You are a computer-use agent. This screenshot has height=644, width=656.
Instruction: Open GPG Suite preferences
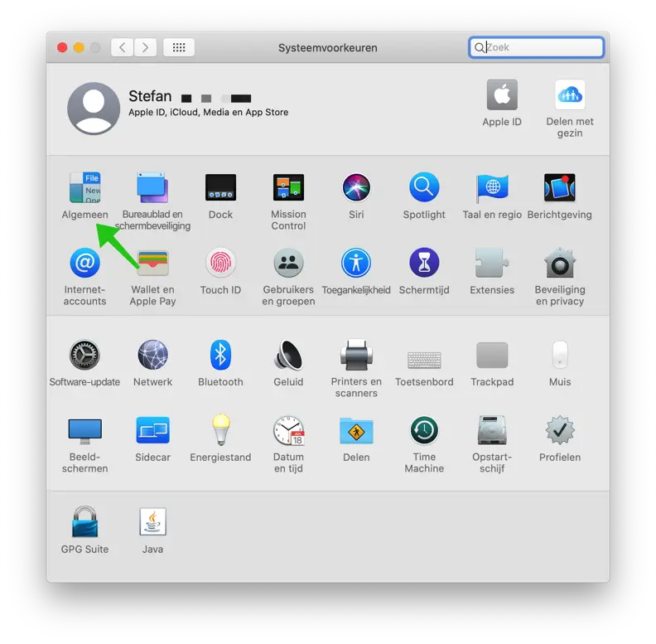(x=85, y=521)
